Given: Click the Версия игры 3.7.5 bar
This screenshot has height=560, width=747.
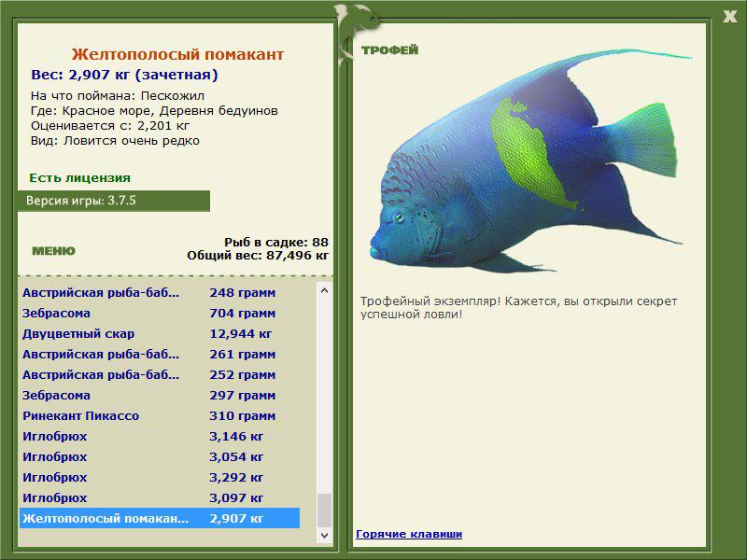Looking at the screenshot, I should pyautogui.click(x=114, y=201).
